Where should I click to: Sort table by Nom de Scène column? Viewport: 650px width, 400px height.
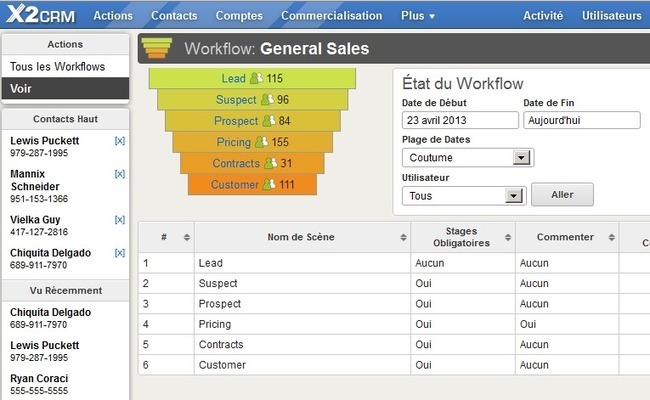[x=301, y=237]
